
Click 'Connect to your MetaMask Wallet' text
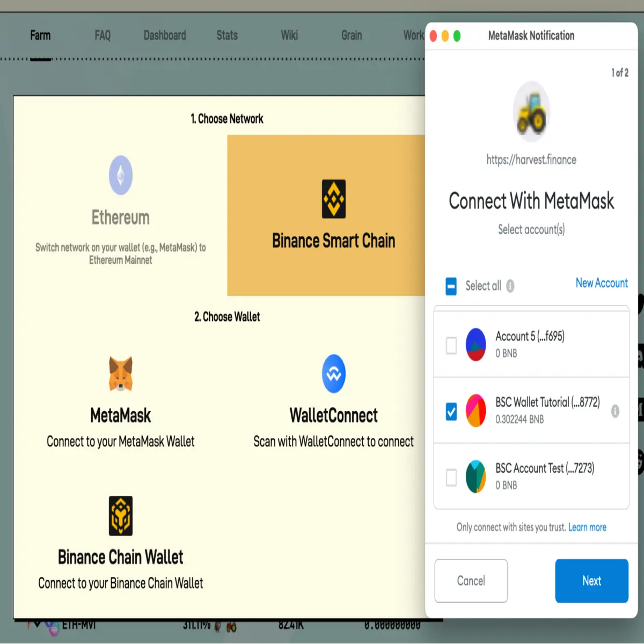click(x=121, y=442)
